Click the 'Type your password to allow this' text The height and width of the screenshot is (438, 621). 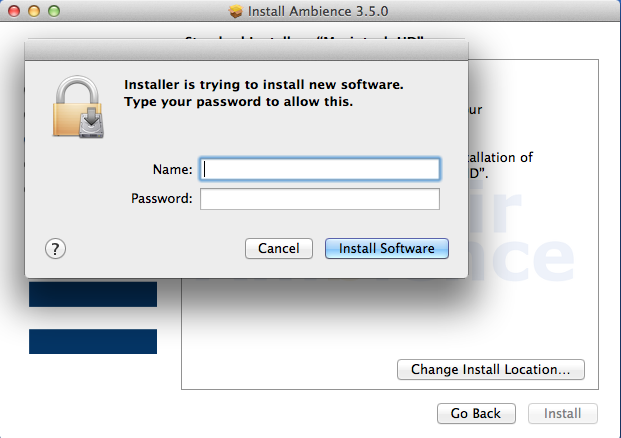[x=238, y=102]
